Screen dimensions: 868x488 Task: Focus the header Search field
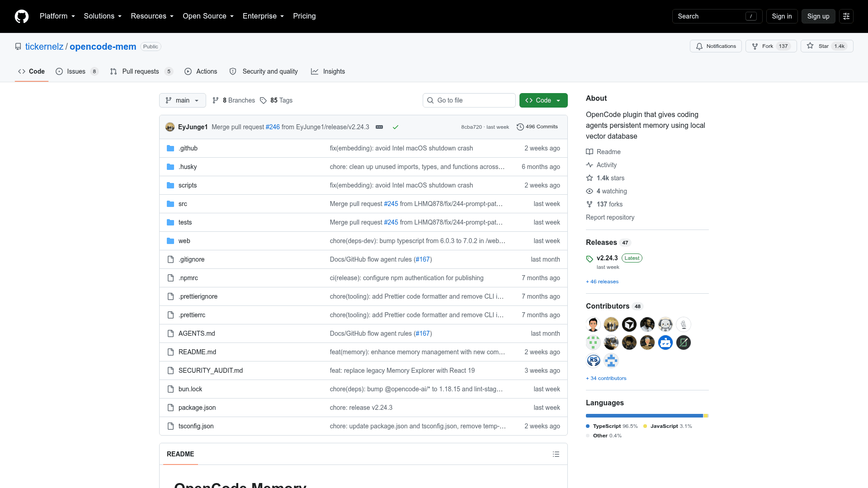[717, 16]
